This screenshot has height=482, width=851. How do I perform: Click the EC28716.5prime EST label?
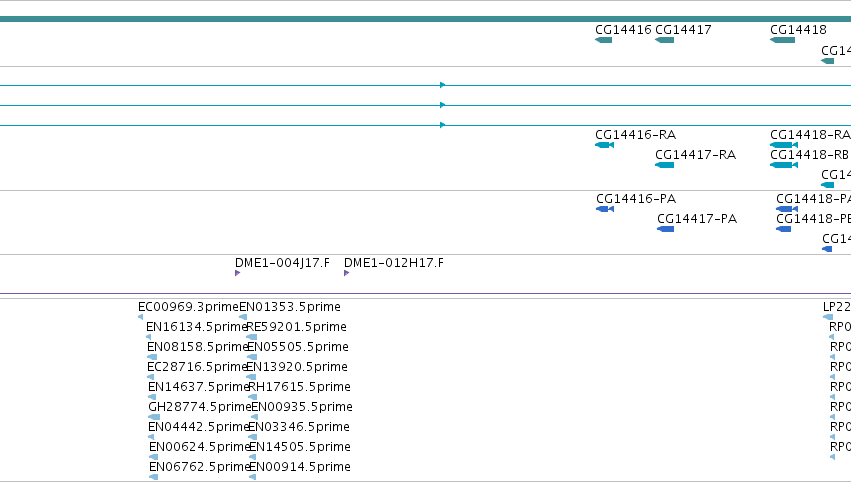pos(198,367)
